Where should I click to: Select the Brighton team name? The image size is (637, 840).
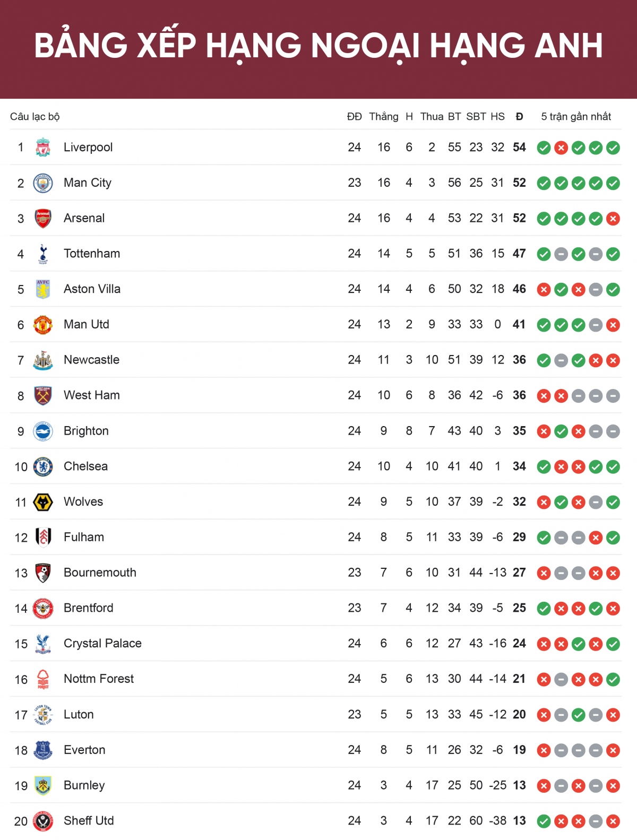click(86, 431)
